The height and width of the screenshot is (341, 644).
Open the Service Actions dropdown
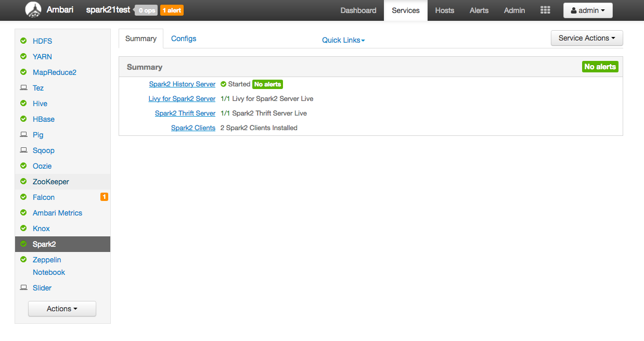click(587, 37)
